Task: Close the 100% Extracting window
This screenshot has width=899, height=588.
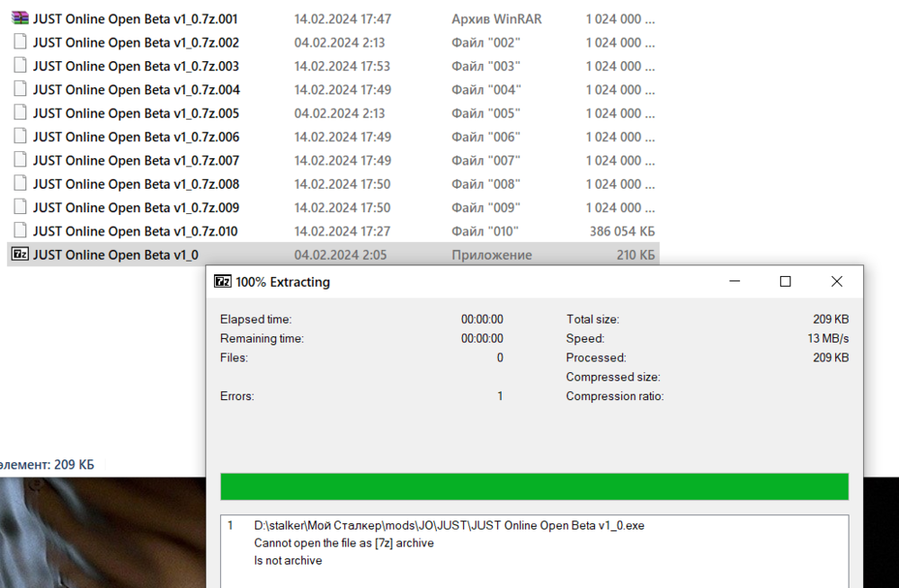Action: tap(836, 281)
